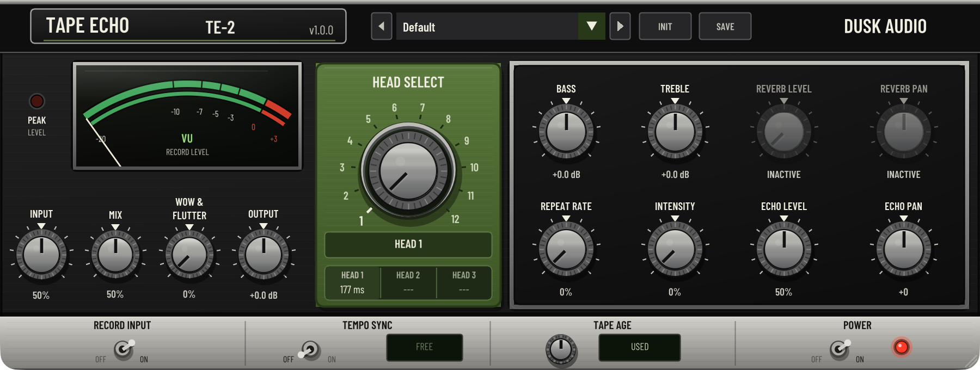Adjust the OUTPUT knob
The image size is (980, 370).
coord(264,254)
